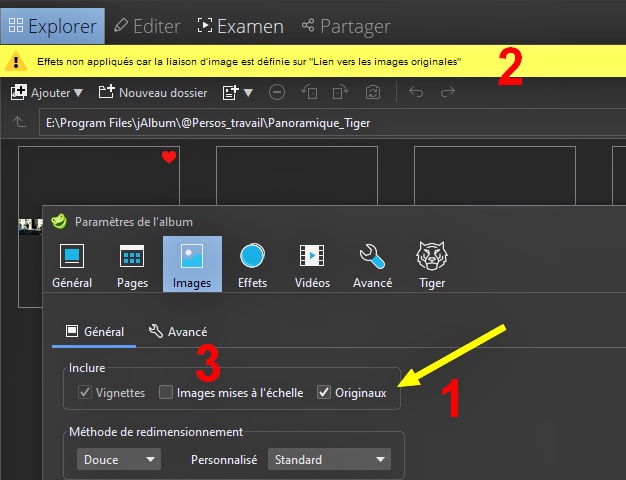Open Effets settings section
Image resolution: width=626 pixels, height=480 pixels.
coord(252,264)
